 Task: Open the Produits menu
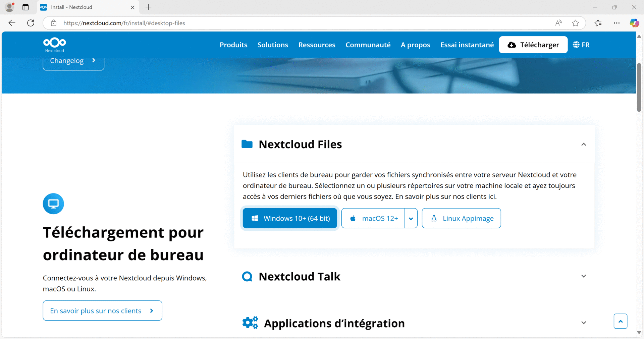(233, 45)
